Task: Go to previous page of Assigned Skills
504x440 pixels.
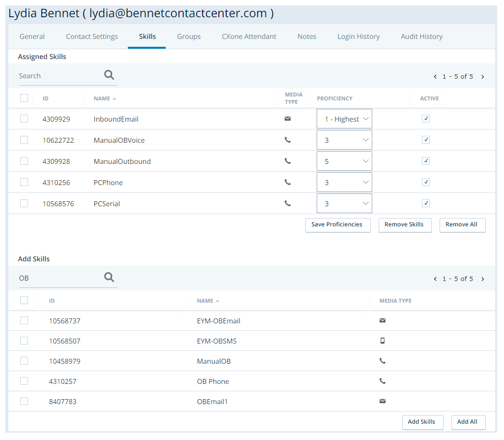Action: coord(435,77)
